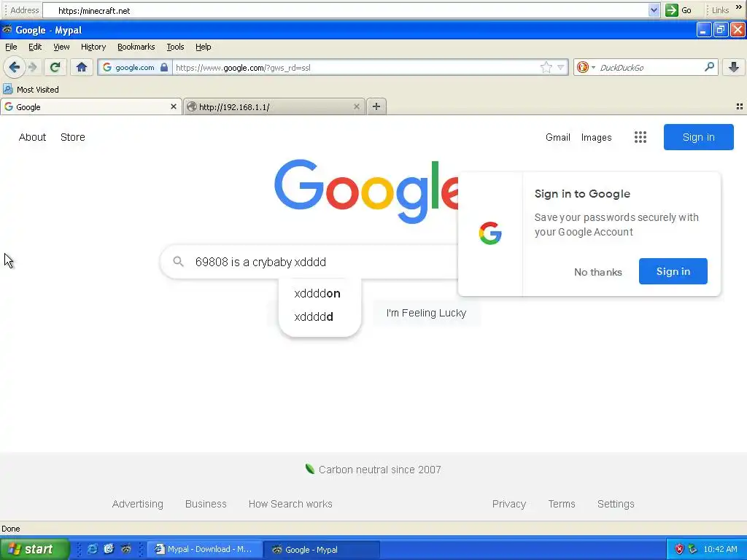747x560 pixels.
Task: Open the Terms footer link
Action: (x=562, y=504)
